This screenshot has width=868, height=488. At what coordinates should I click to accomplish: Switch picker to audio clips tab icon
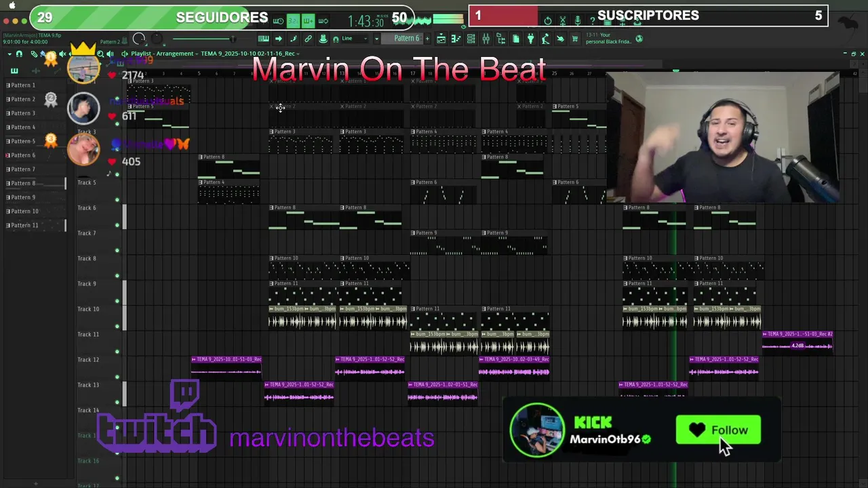(x=36, y=70)
